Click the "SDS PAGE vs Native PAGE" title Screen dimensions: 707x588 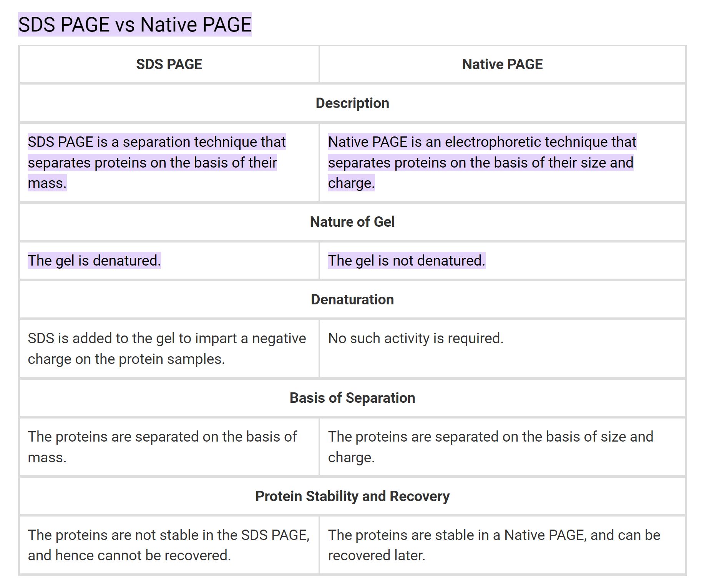(x=134, y=25)
